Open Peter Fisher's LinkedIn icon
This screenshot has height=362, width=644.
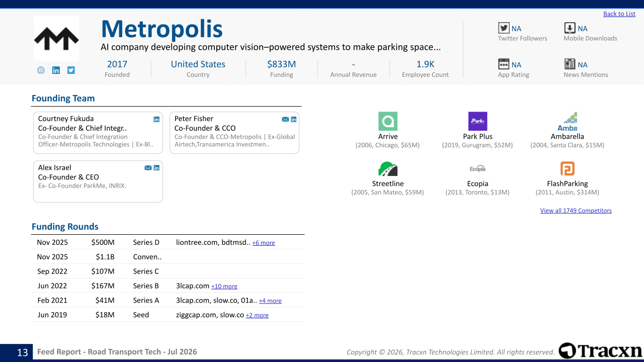pos(294,119)
